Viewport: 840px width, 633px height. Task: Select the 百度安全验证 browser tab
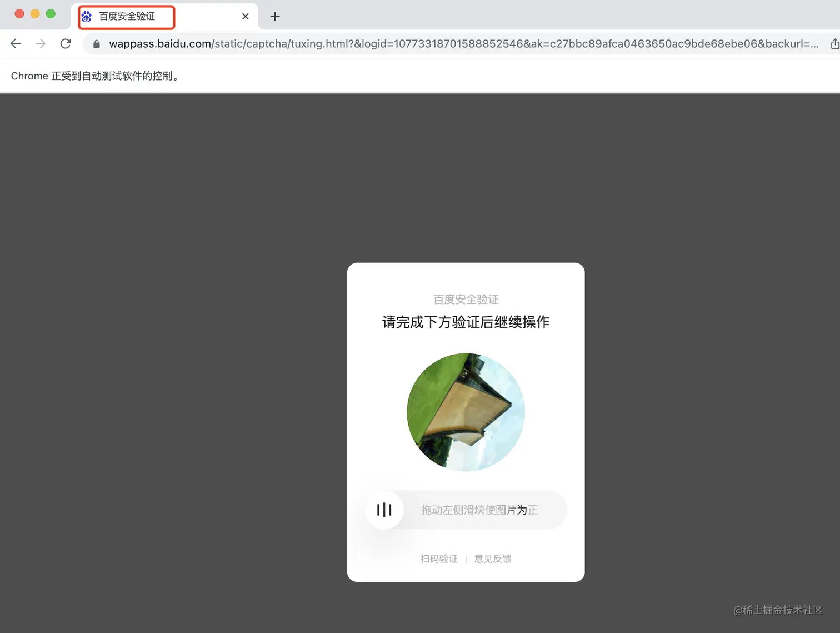164,17
